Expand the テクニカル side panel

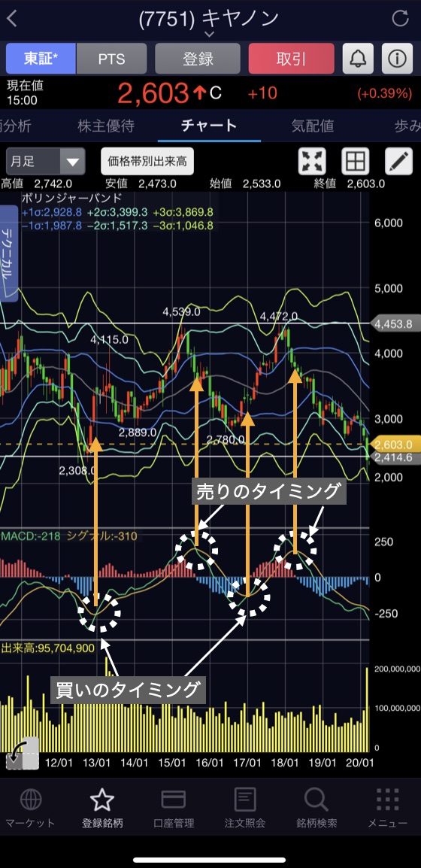click(9, 253)
